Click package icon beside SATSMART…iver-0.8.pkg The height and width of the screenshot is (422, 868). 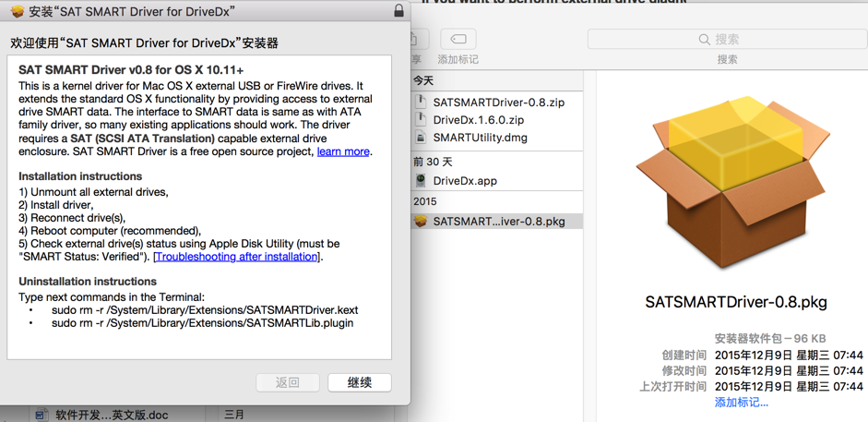[x=421, y=221]
